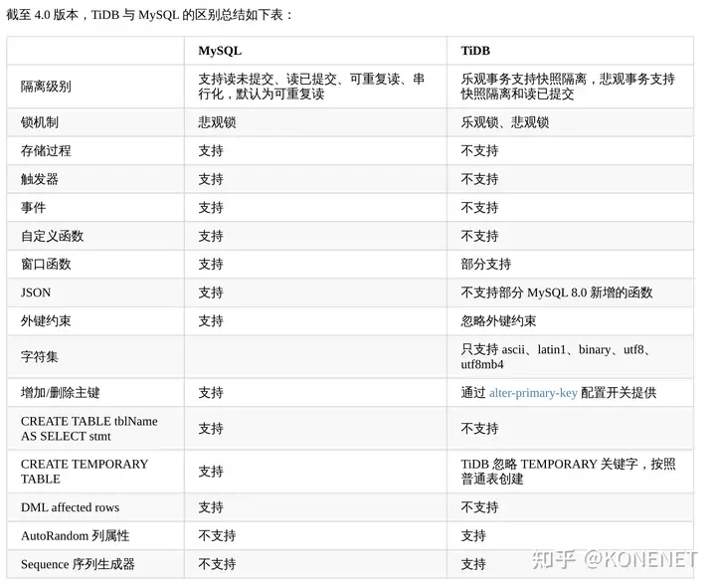
Task: Click 不支持 in the 事件 row
Action: (479, 207)
